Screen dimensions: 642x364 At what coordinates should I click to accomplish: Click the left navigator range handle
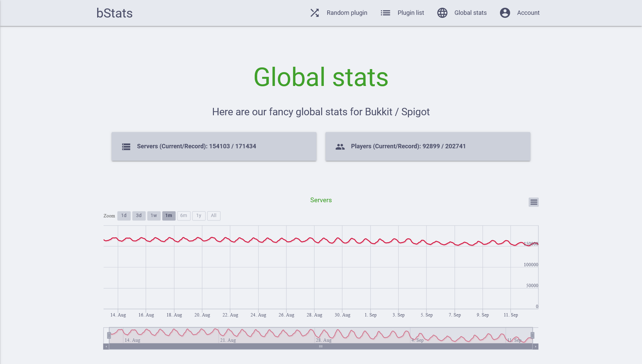click(109, 335)
